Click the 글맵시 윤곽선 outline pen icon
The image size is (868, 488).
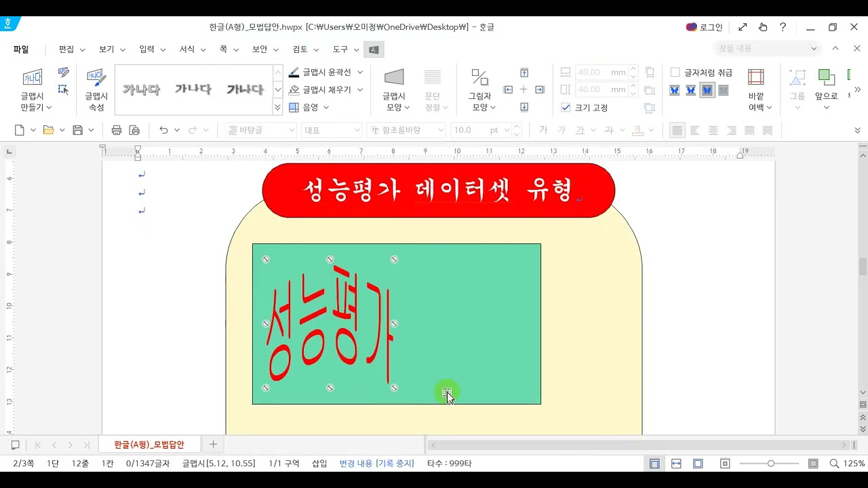[294, 72]
